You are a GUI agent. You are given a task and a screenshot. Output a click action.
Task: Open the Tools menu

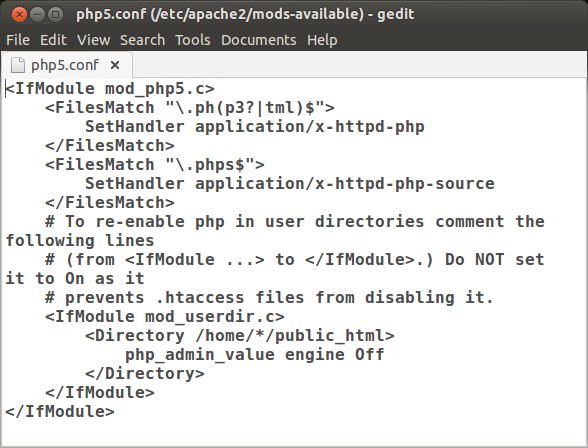click(x=193, y=40)
